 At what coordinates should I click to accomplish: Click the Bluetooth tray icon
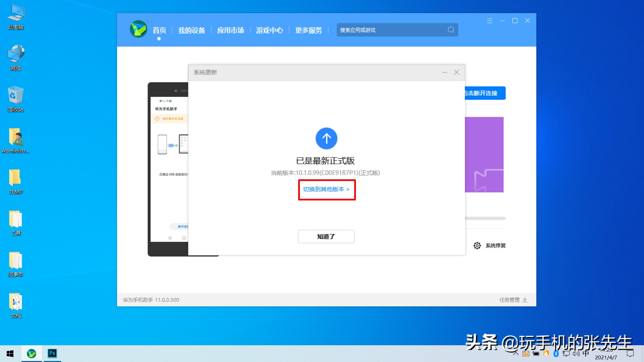coord(556,354)
